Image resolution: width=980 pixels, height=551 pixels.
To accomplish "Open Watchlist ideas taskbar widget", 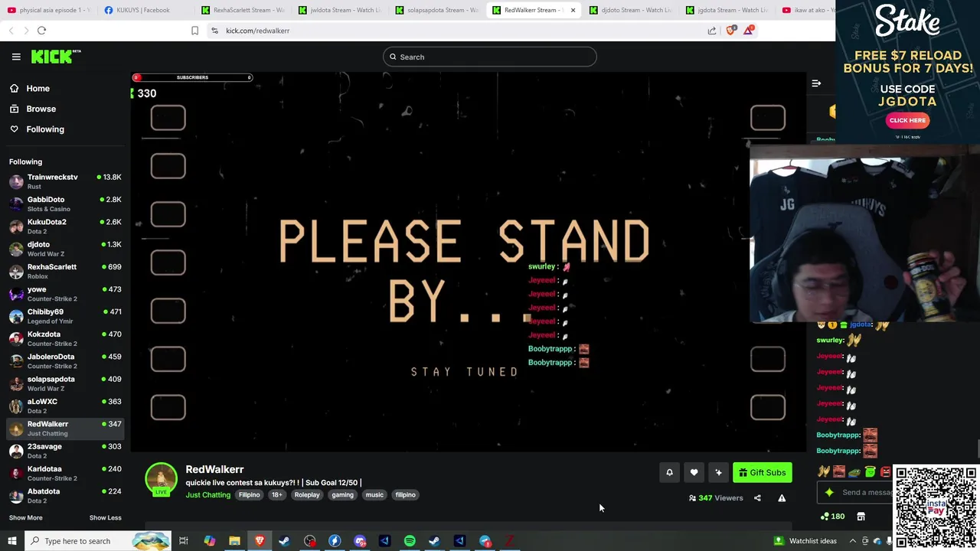I will (805, 541).
